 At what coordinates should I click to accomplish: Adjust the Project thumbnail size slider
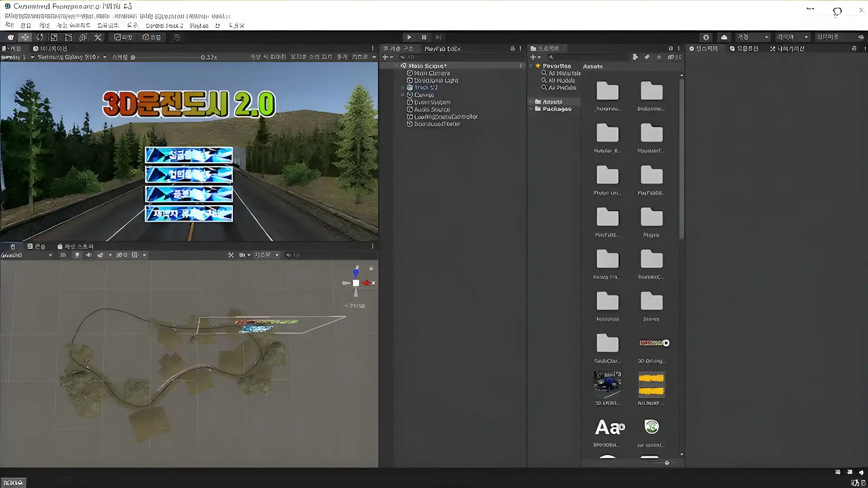(x=667, y=463)
